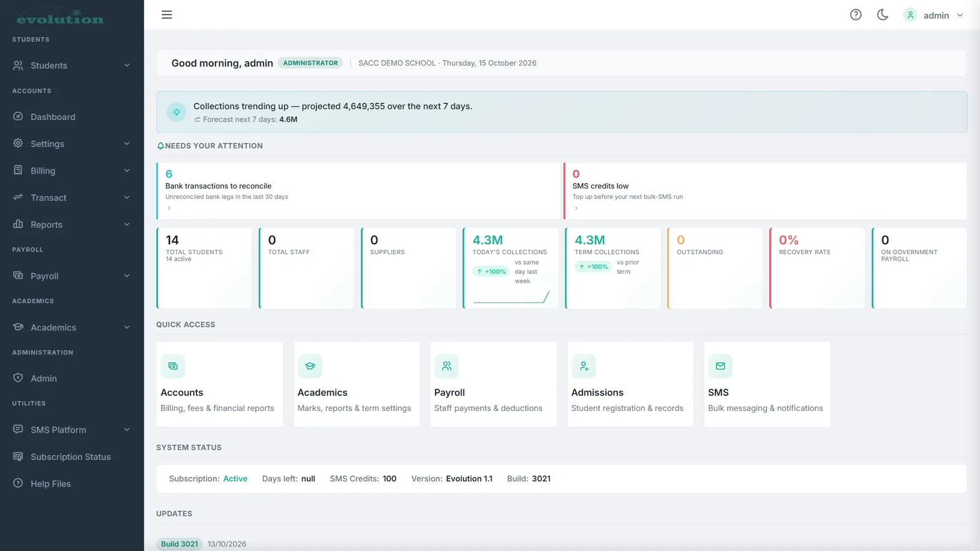Screen dimensions: 980x551
Task: Open the admin account dropdown chevron
Action: pyautogui.click(x=960, y=15)
